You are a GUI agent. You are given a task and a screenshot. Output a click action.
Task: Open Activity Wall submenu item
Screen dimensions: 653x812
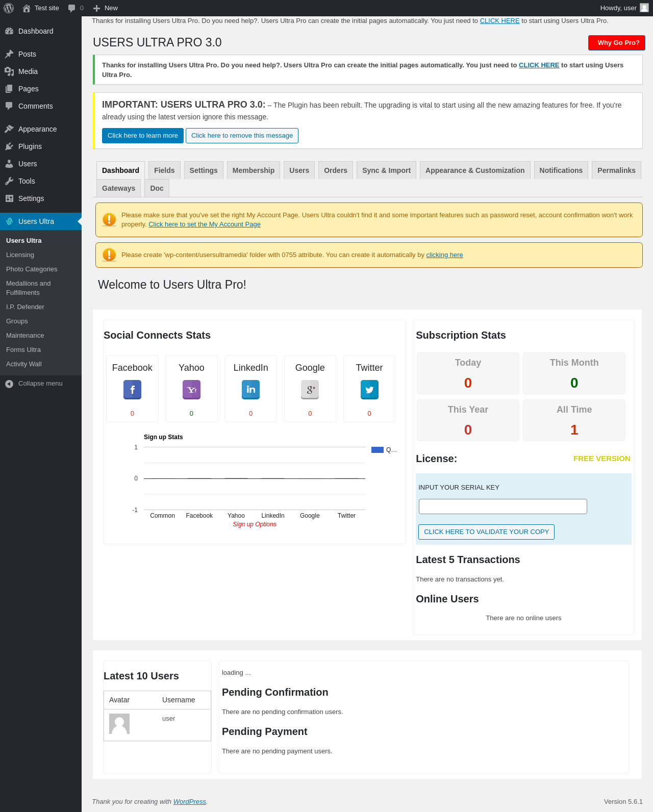point(24,364)
